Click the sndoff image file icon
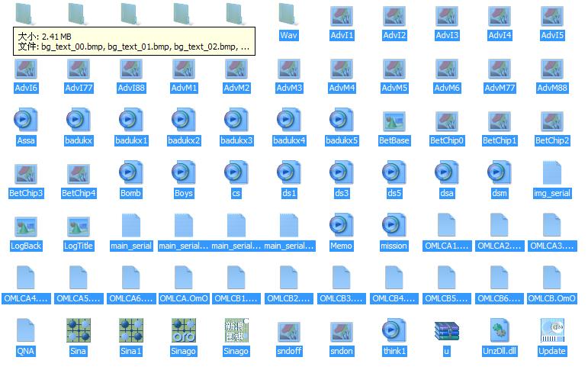 coord(288,333)
